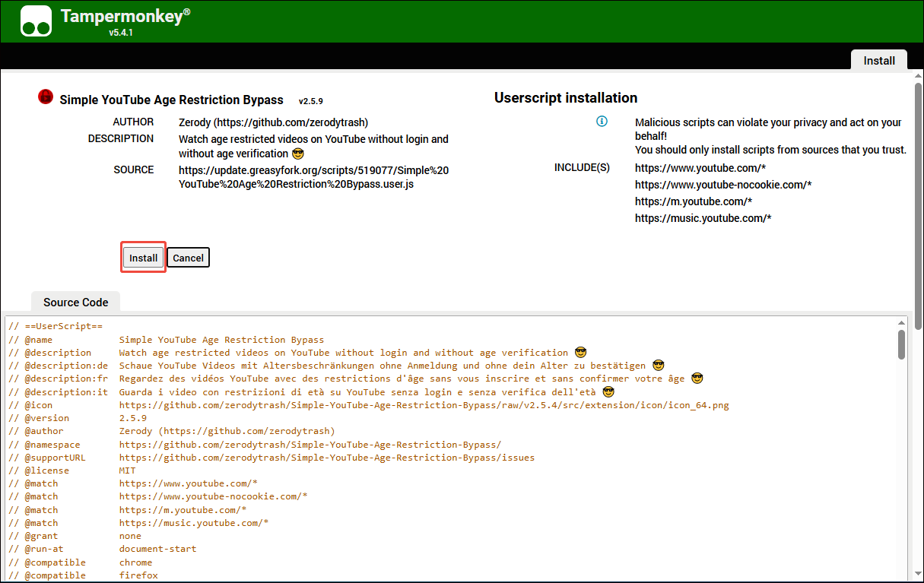Select the script title Simple YouTube Age Restriction Bypass
Viewport: 924px width, 583px height.
pos(171,100)
